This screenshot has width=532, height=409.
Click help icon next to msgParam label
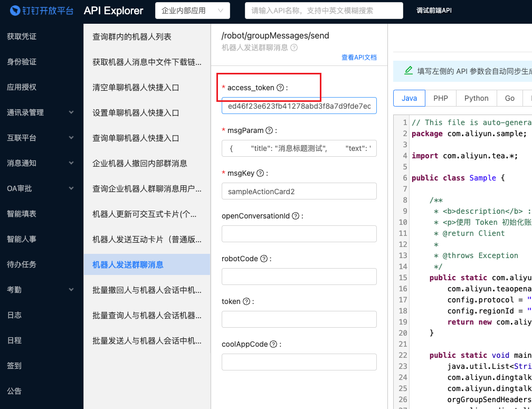tap(269, 130)
